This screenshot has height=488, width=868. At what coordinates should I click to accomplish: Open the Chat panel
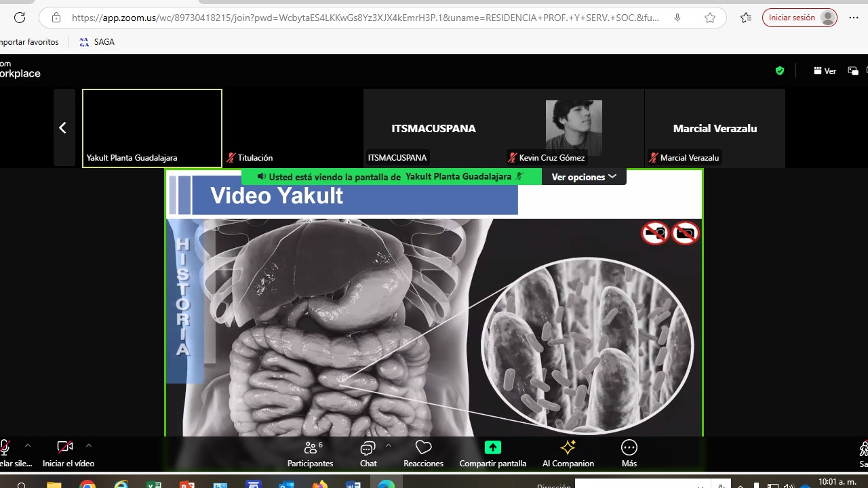[x=368, y=454]
